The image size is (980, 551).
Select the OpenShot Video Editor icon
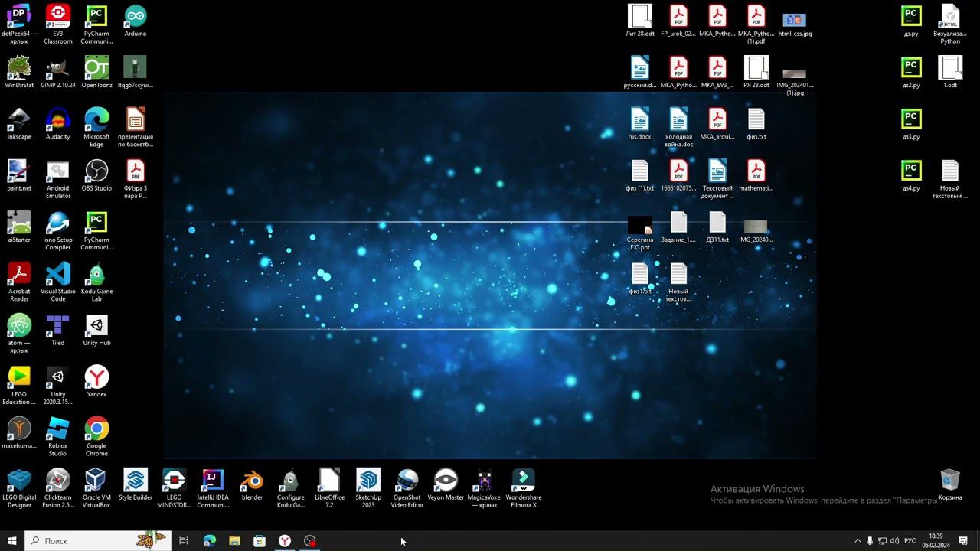(x=407, y=487)
